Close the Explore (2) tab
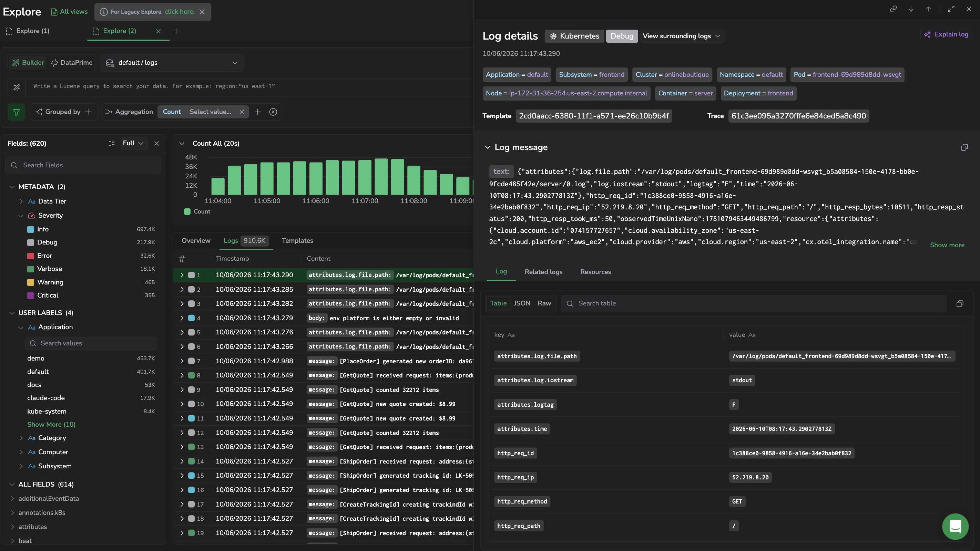 [158, 31]
